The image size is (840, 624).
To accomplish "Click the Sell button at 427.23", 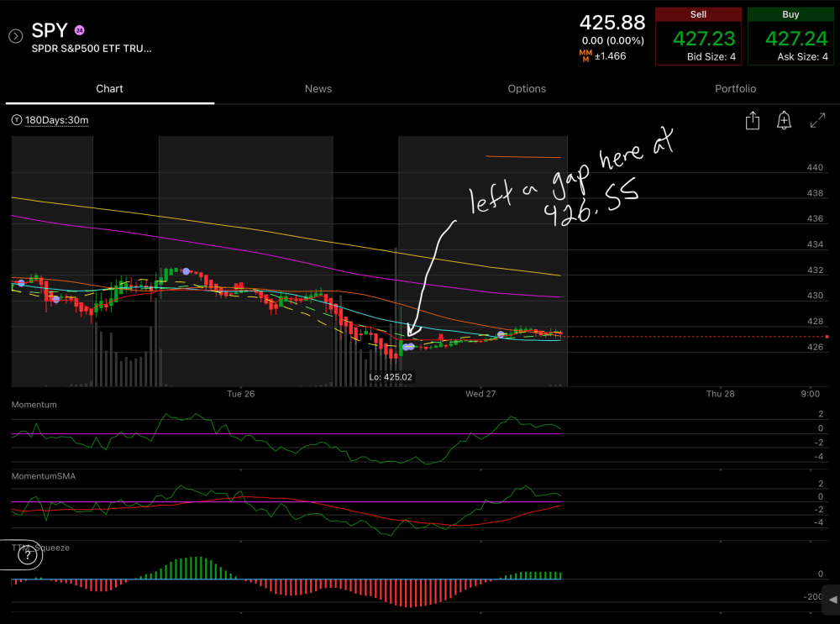I will tap(698, 36).
